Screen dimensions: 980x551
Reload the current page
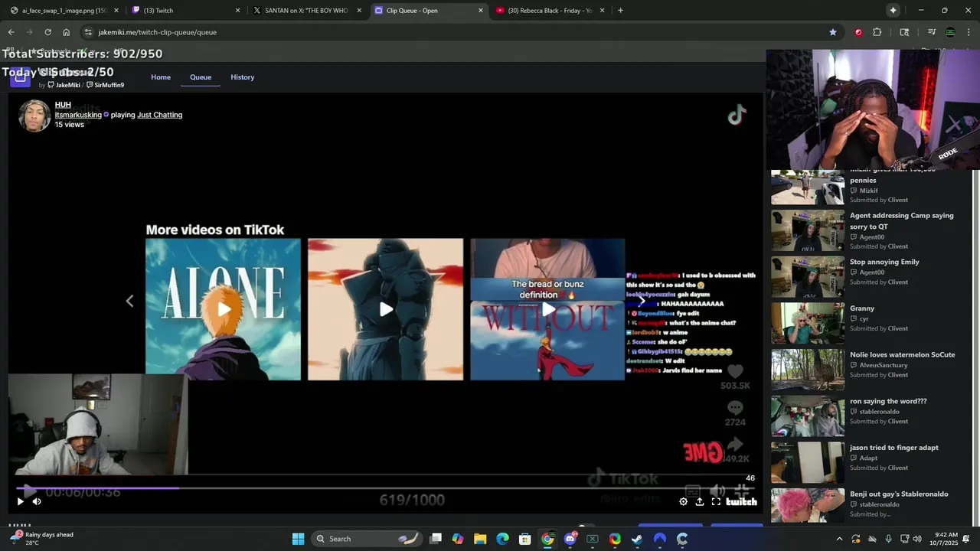pyautogui.click(x=47, y=32)
